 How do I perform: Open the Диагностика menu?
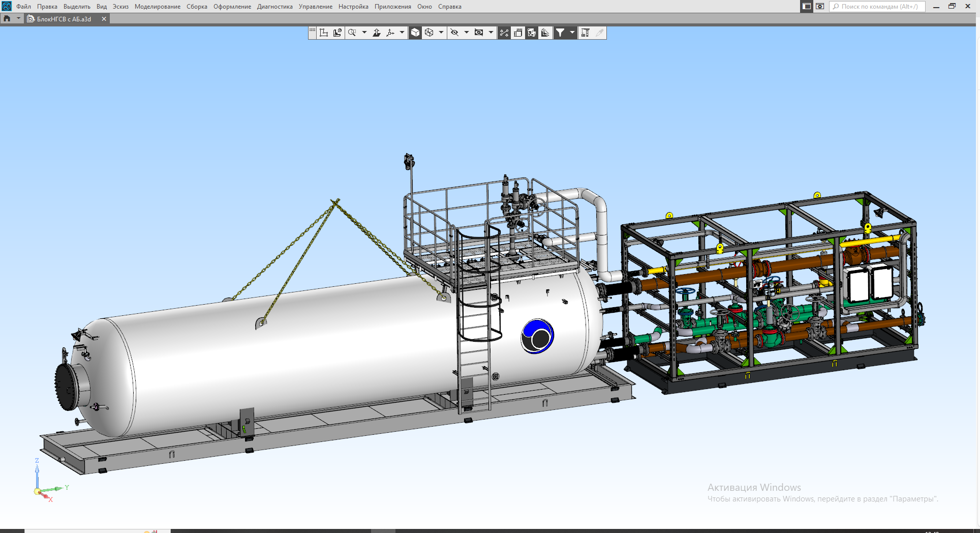[274, 7]
